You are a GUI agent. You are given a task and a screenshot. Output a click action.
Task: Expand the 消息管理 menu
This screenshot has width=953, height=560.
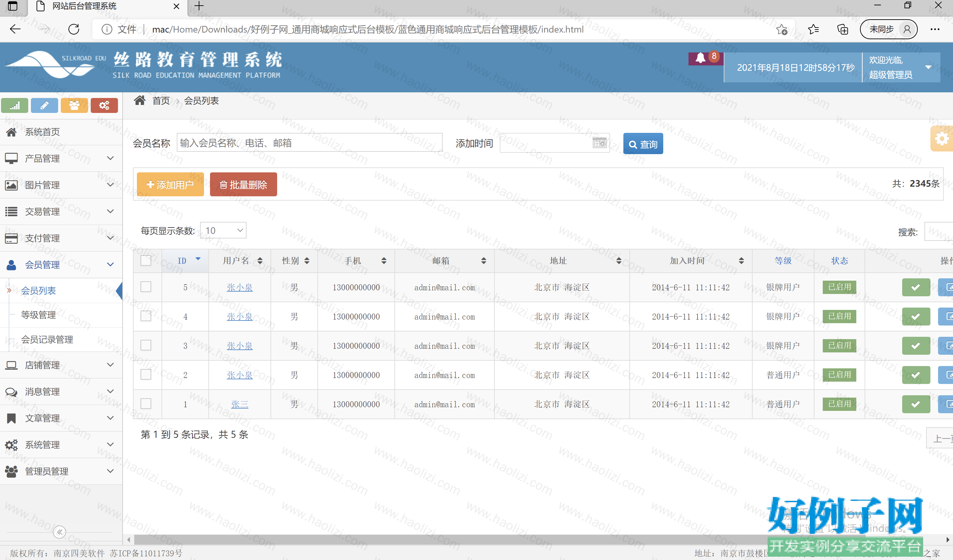point(61,391)
